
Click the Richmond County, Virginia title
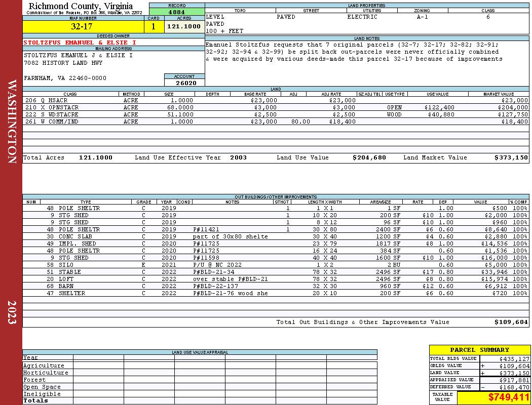click(x=81, y=6)
